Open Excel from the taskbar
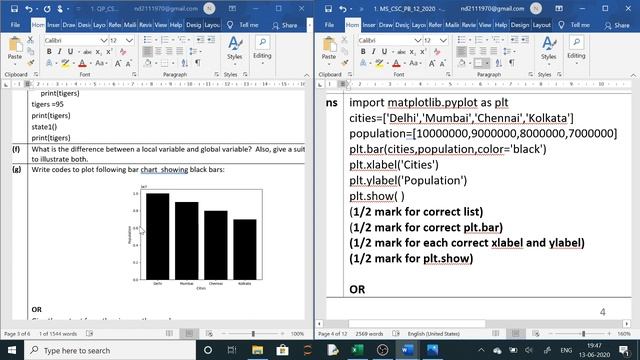Image resolution: width=640 pixels, height=360 pixels. point(358,350)
